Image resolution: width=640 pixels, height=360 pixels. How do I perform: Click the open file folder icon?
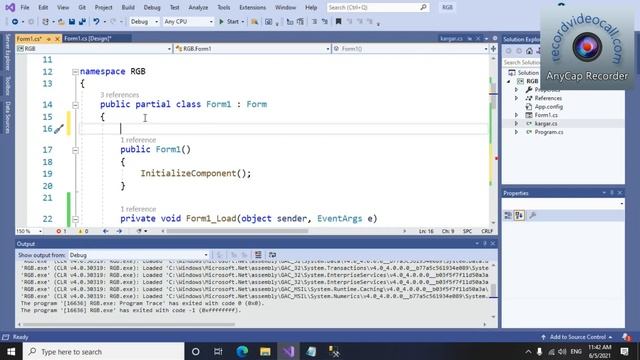pyautogui.click(x=61, y=22)
